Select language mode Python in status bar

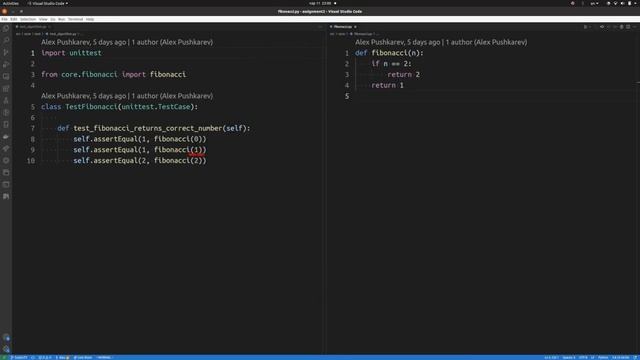click(x=603, y=357)
